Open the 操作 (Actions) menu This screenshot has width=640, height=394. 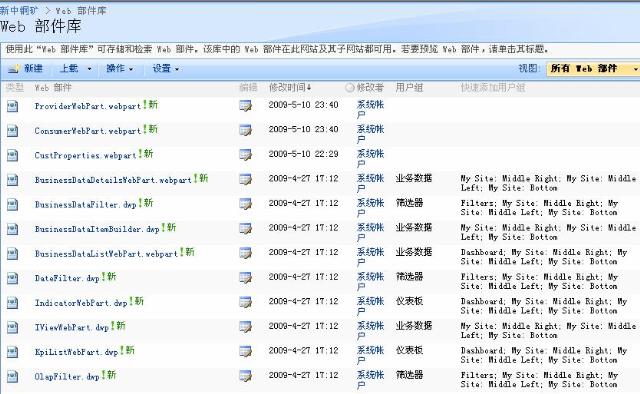tap(120, 69)
